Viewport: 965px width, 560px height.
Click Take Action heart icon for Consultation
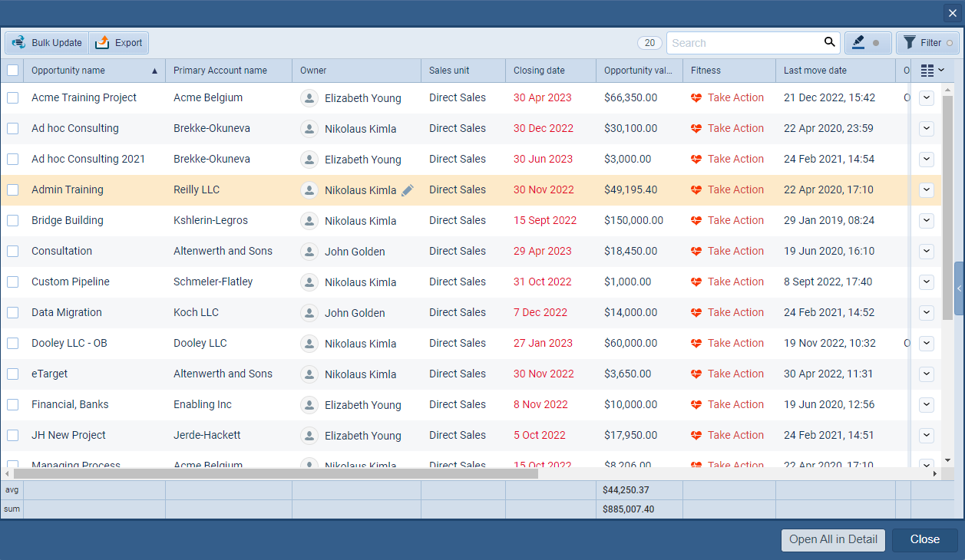[x=696, y=252]
